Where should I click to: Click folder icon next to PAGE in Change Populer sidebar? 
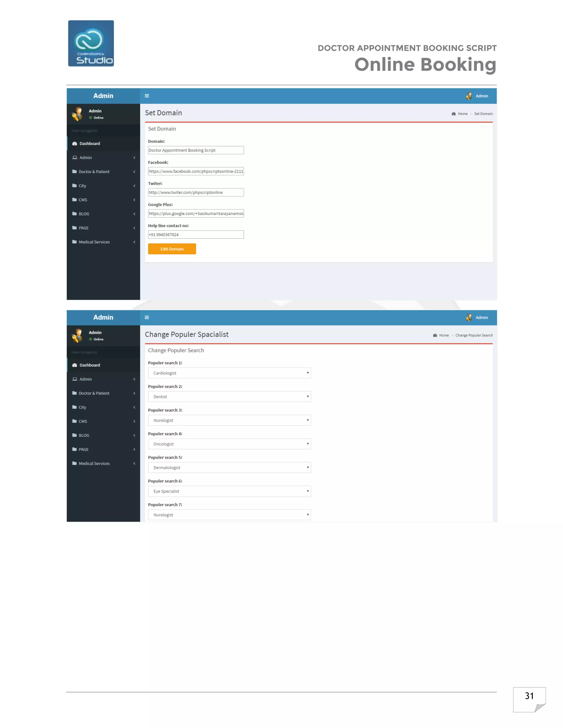74,449
